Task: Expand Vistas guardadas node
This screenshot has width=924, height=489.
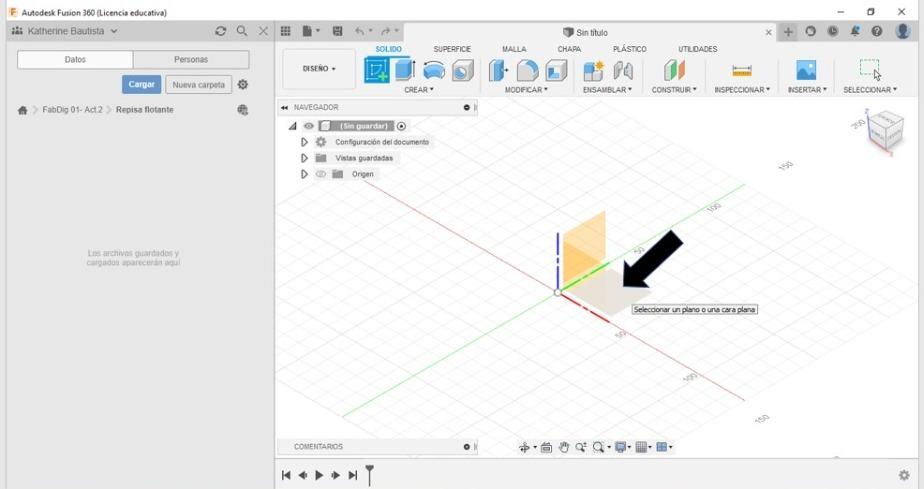Action: [304, 158]
